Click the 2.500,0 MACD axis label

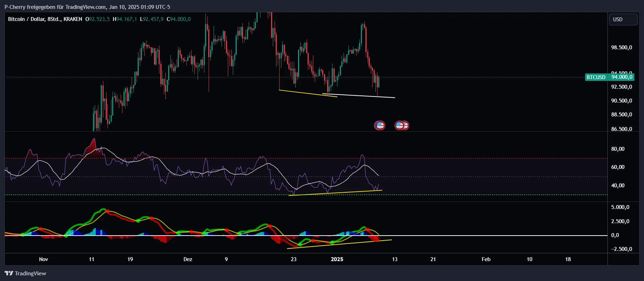coord(620,221)
